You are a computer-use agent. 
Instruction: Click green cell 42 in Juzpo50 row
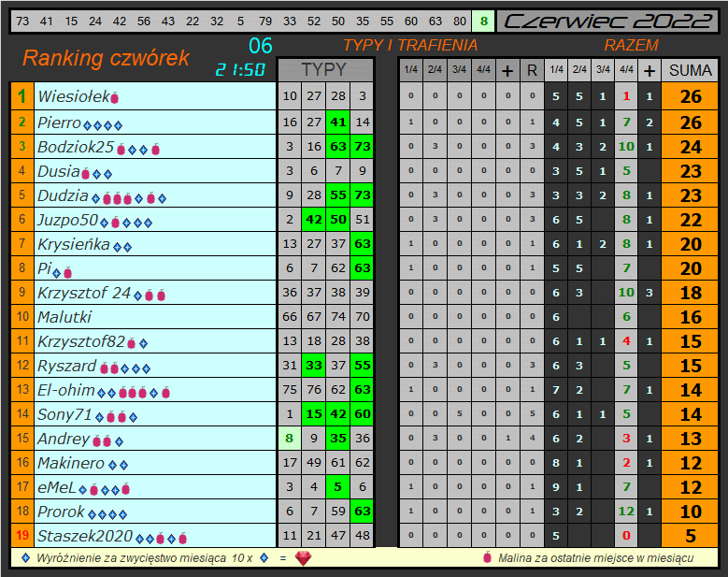[314, 219]
